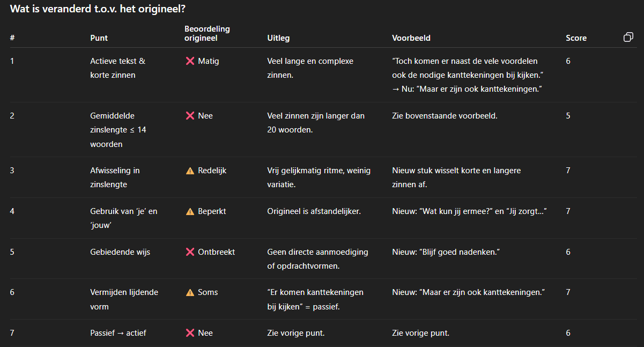This screenshot has height=347, width=644.
Task: Click the 'Voorbeeld' column header
Action: coord(411,38)
